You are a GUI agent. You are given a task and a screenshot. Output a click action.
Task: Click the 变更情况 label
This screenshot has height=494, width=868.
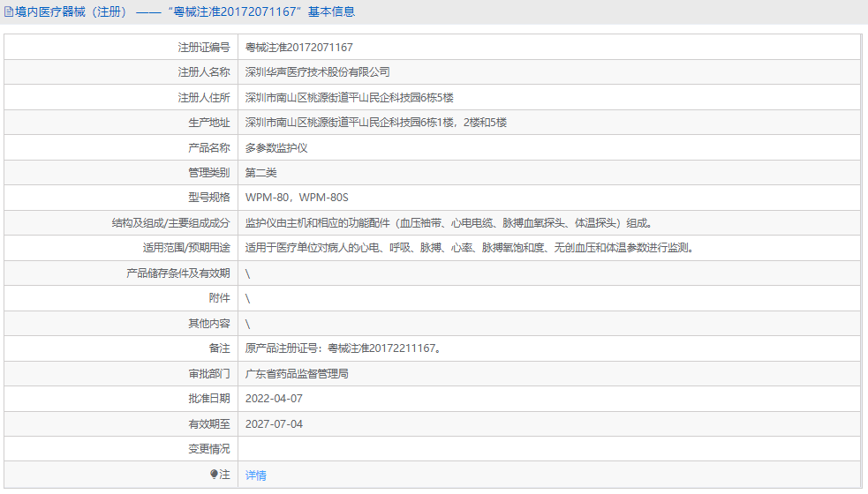(208, 449)
